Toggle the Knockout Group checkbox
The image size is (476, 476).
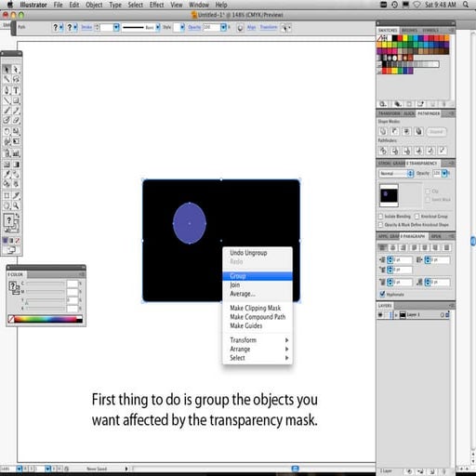pyautogui.click(x=416, y=216)
